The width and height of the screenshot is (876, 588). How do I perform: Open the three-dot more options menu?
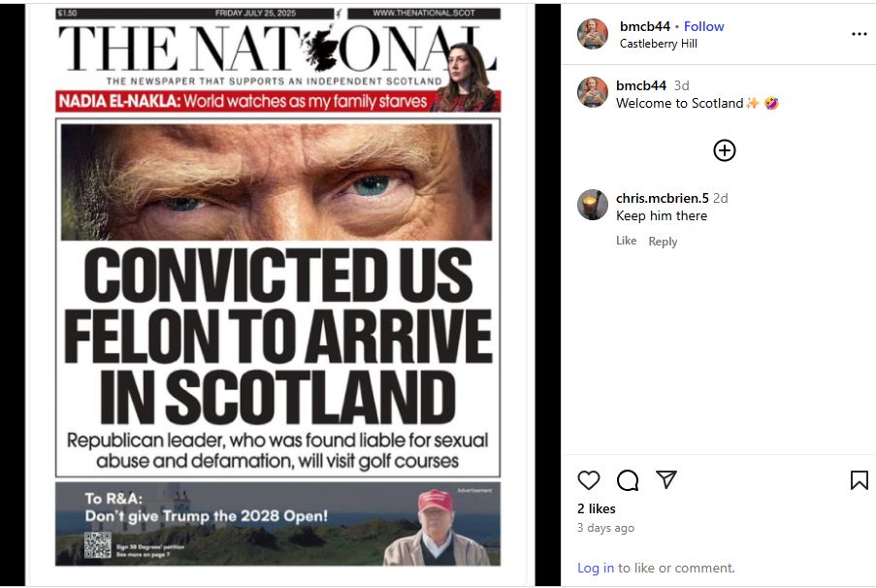[859, 34]
